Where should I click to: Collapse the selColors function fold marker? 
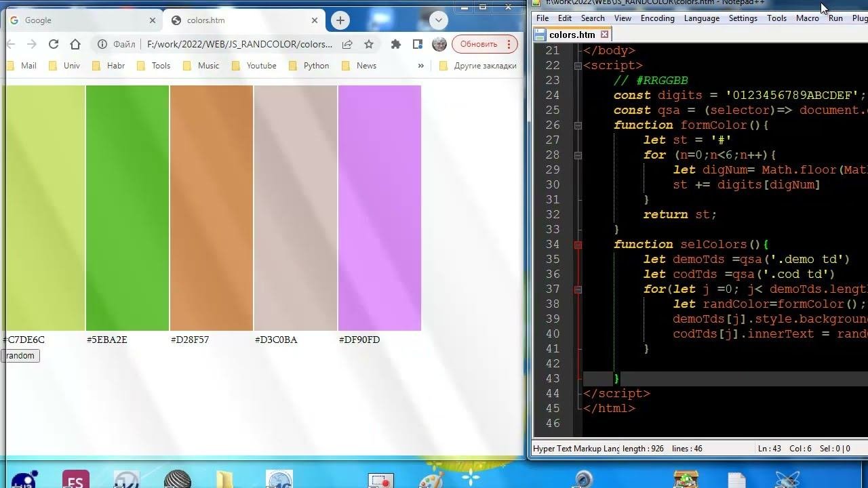tap(578, 245)
